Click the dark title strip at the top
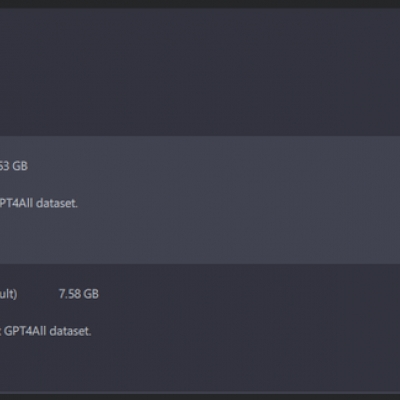The image size is (400, 400). [200, 4]
